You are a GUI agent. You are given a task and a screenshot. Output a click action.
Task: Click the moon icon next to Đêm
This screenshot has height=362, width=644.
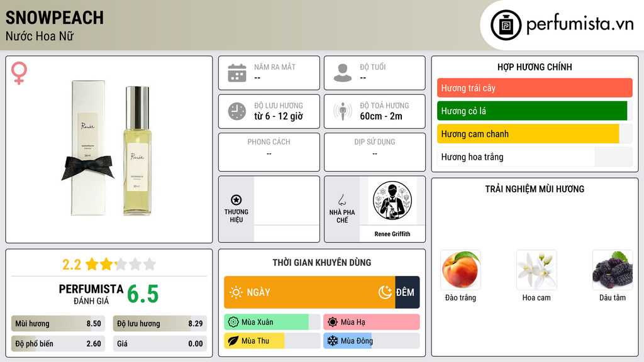click(385, 292)
